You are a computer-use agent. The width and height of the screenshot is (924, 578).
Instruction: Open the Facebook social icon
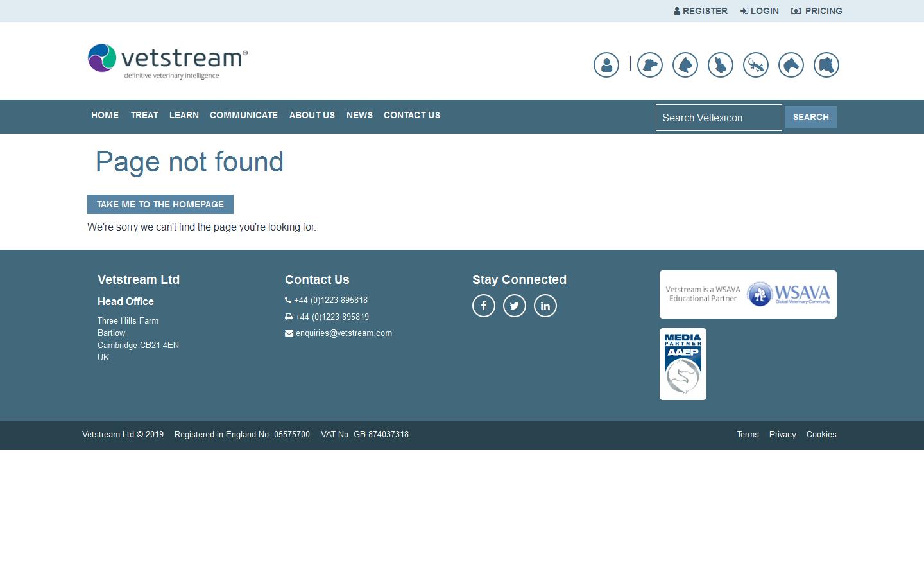point(484,306)
